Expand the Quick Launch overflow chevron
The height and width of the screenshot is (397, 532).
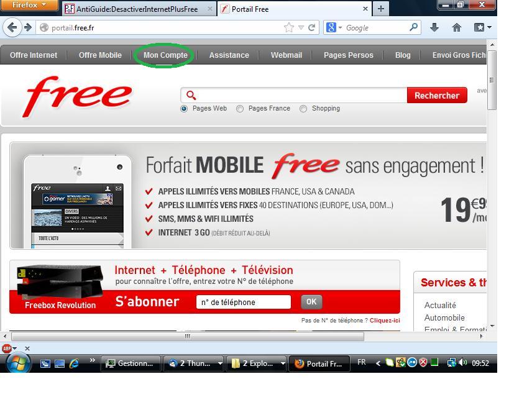[x=92, y=360]
